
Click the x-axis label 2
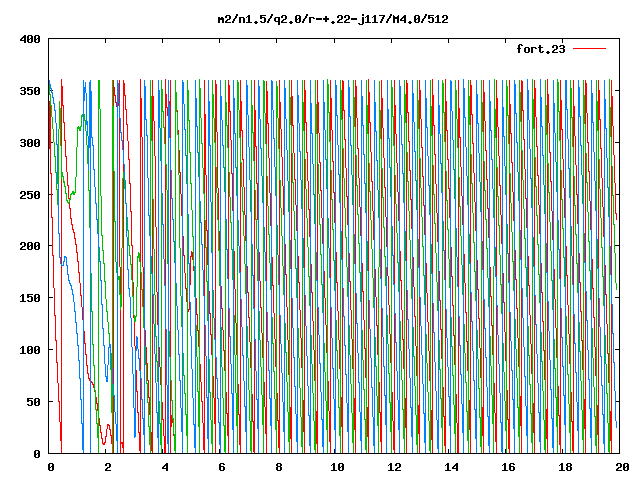click(x=108, y=467)
